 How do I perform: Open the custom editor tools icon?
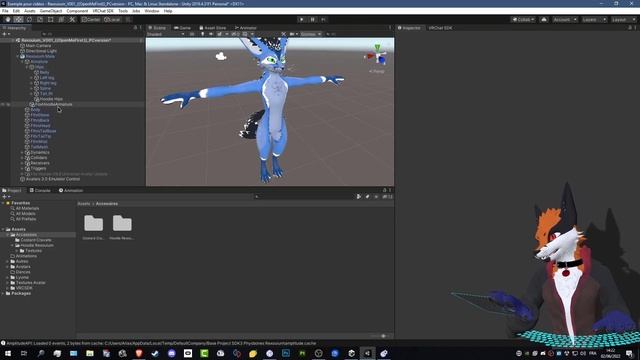tap(72, 19)
